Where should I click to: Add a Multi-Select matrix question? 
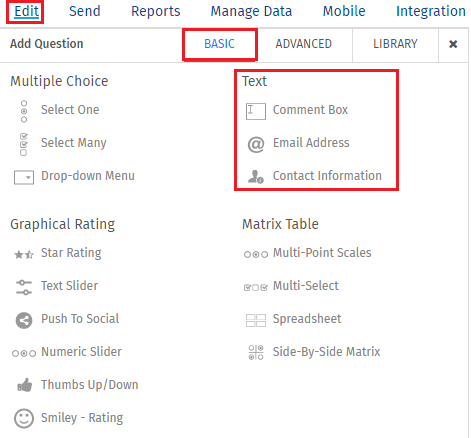[306, 286]
